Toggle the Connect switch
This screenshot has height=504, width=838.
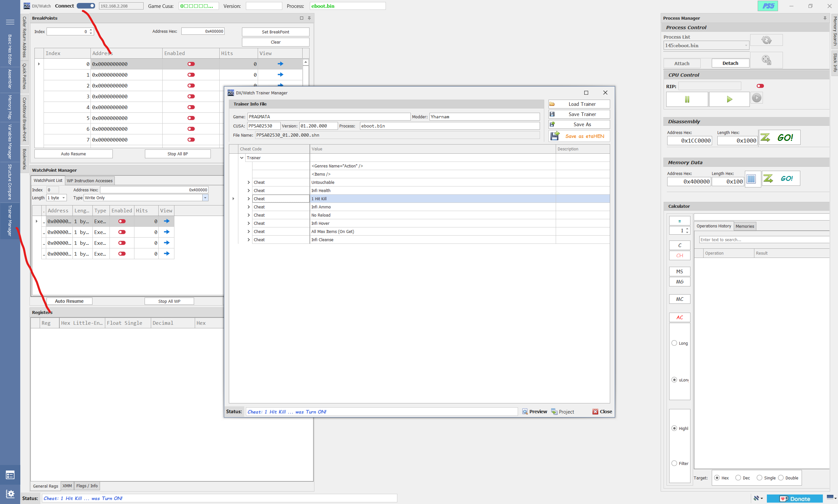[x=86, y=6]
